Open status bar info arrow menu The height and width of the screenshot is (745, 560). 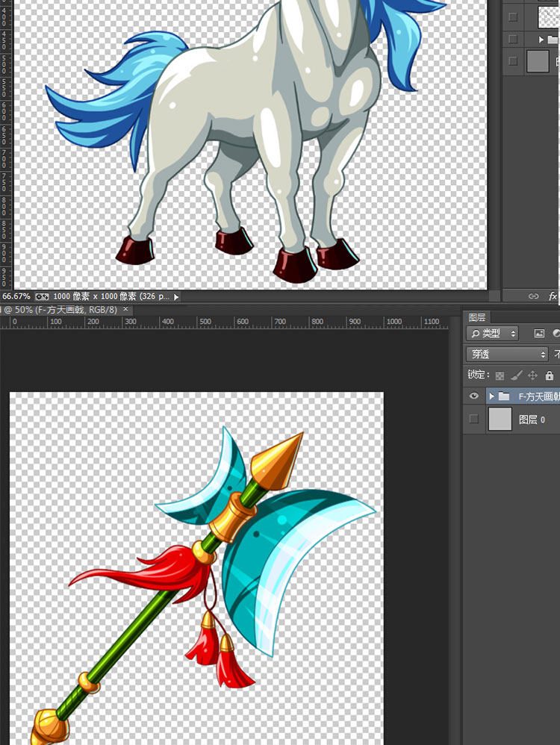[x=176, y=296]
